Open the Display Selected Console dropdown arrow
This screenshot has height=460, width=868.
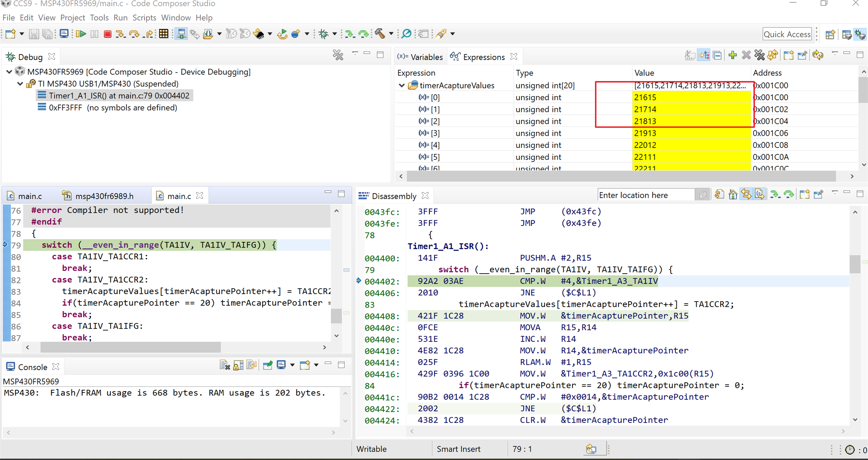pyautogui.click(x=292, y=365)
